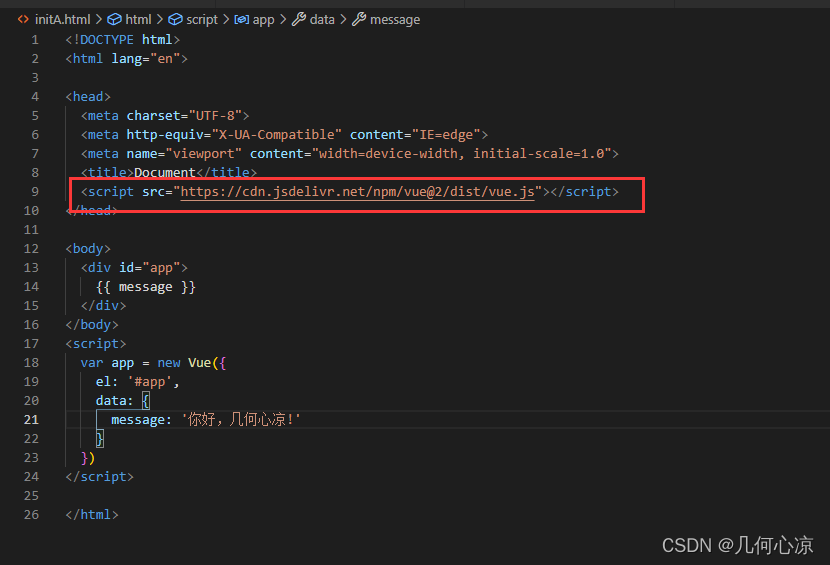Click the </html> closing tag
The image size is (830, 565).
pyautogui.click(x=92, y=515)
